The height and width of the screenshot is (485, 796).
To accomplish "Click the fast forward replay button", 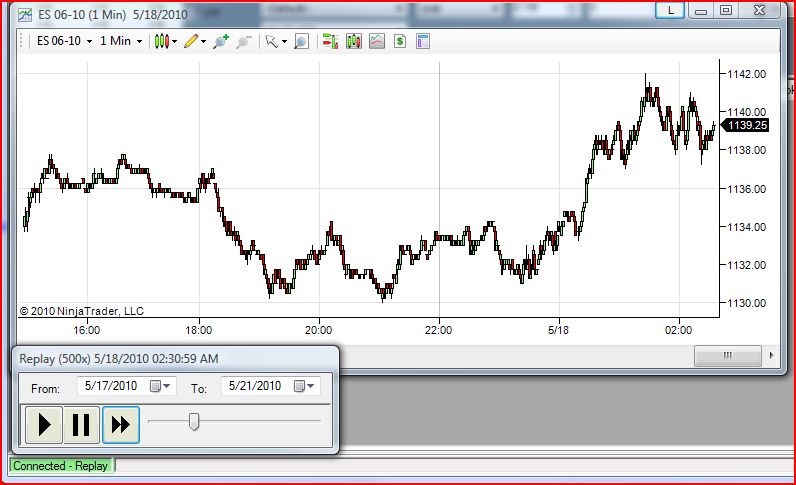I will coord(121,425).
